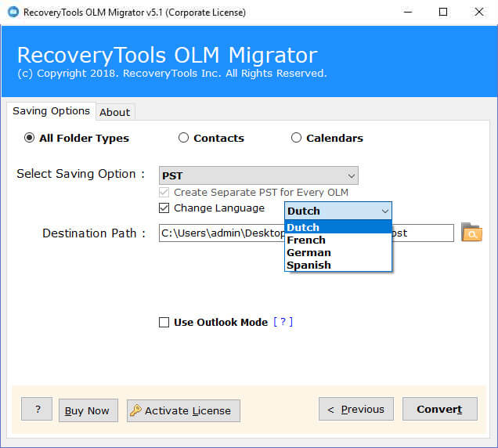
Task: Maximize the OLM Migrator window
Action: [x=443, y=12]
